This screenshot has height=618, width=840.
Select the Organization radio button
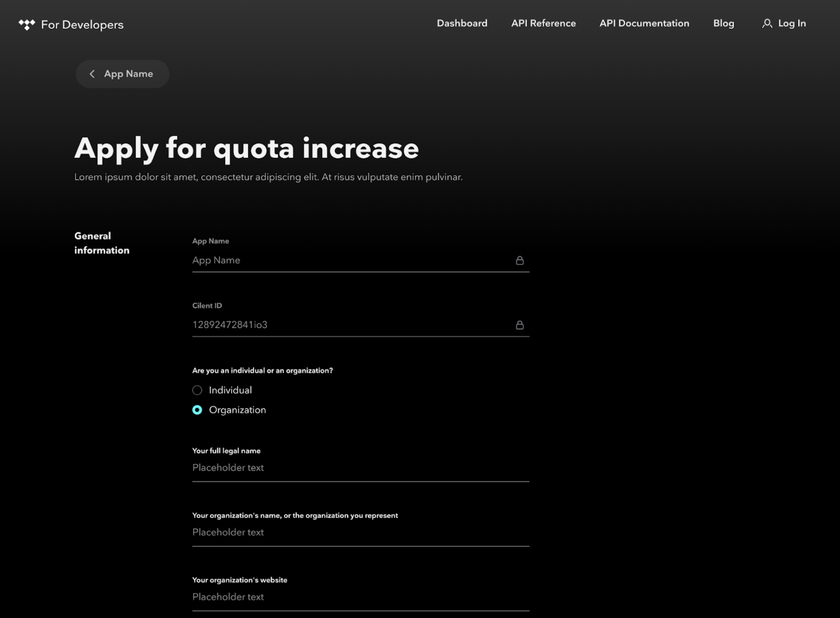(197, 410)
